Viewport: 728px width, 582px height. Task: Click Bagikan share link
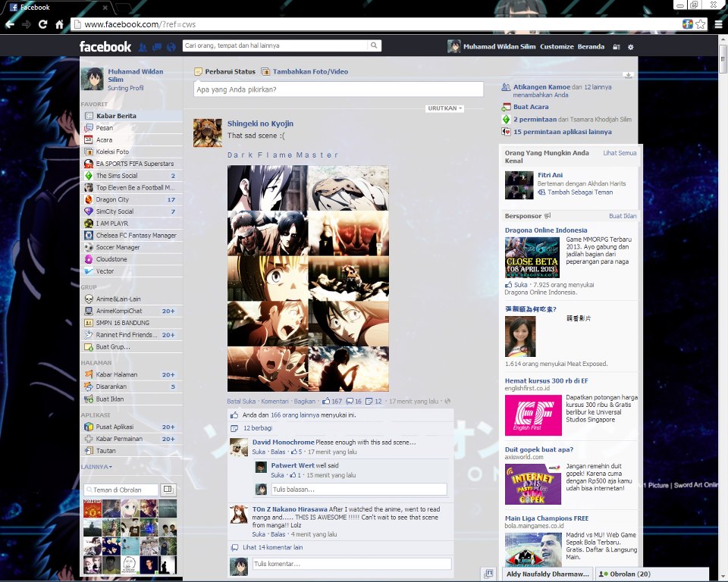pyautogui.click(x=305, y=402)
